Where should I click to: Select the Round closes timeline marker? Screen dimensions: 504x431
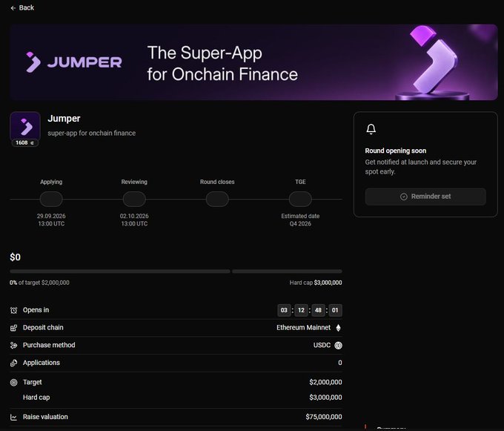pos(217,199)
